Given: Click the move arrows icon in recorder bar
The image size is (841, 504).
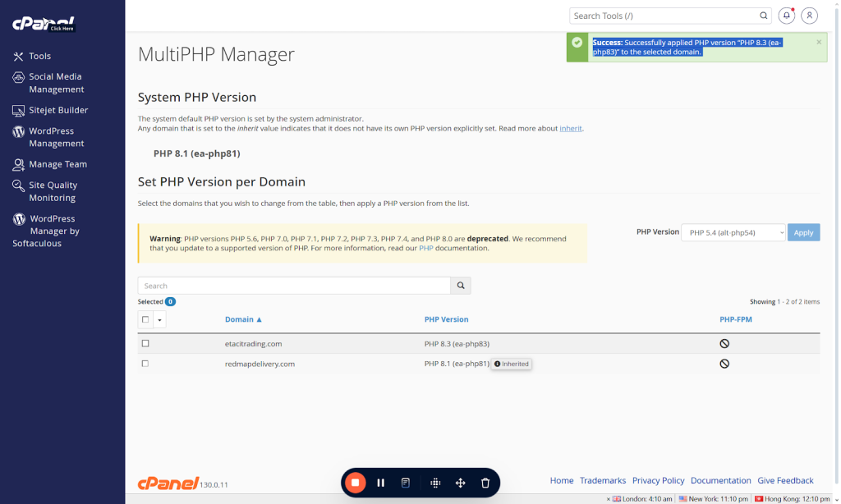Looking at the screenshot, I should tap(461, 483).
